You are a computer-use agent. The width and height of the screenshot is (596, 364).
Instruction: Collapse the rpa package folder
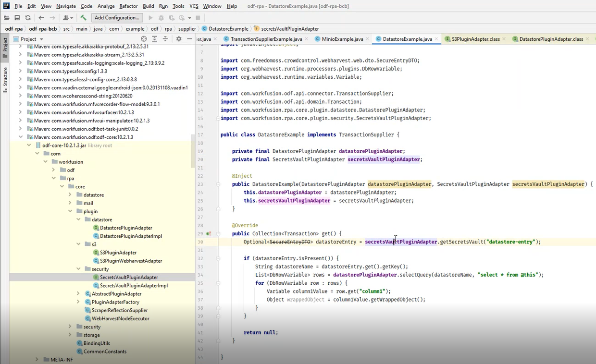tap(54, 178)
